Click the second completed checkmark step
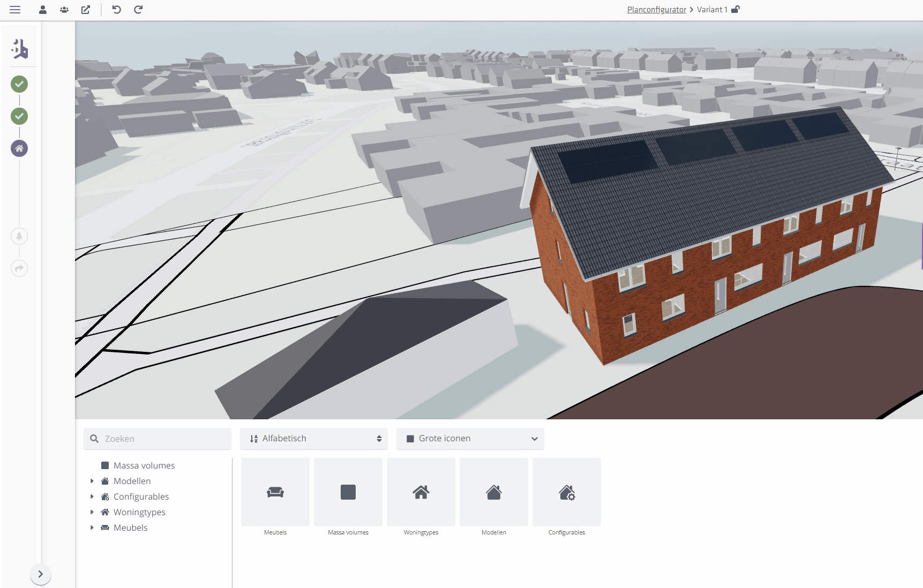This screenshot has width=923, height=588. click(19, 116)
